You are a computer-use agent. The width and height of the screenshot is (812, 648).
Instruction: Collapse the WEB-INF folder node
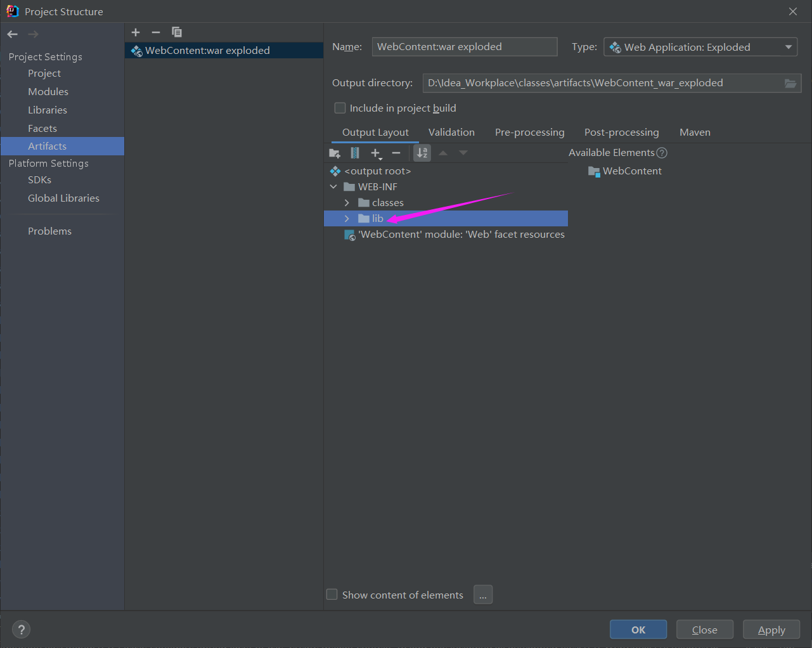(x=333, y=187)
